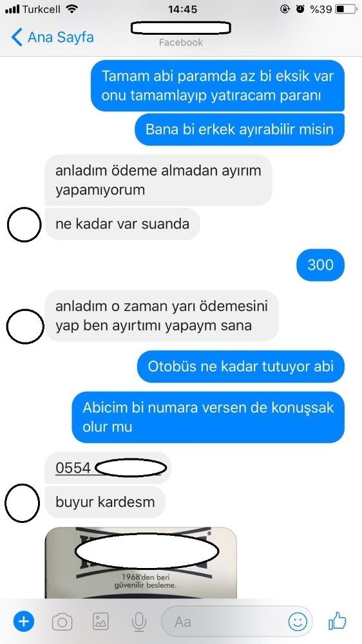Tap the blue plus icon
Viewport: 362px width, 644px height.
point(24,621)
